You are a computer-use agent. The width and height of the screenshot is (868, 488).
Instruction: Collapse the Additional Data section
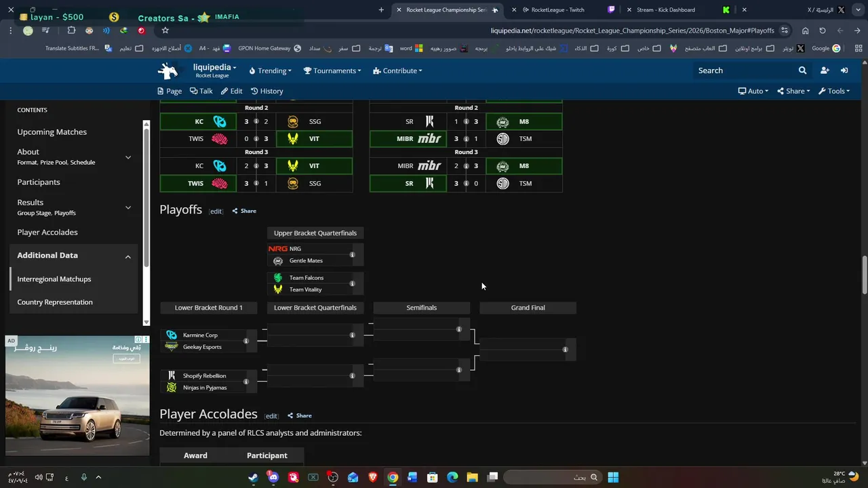[x=127, y=257]
